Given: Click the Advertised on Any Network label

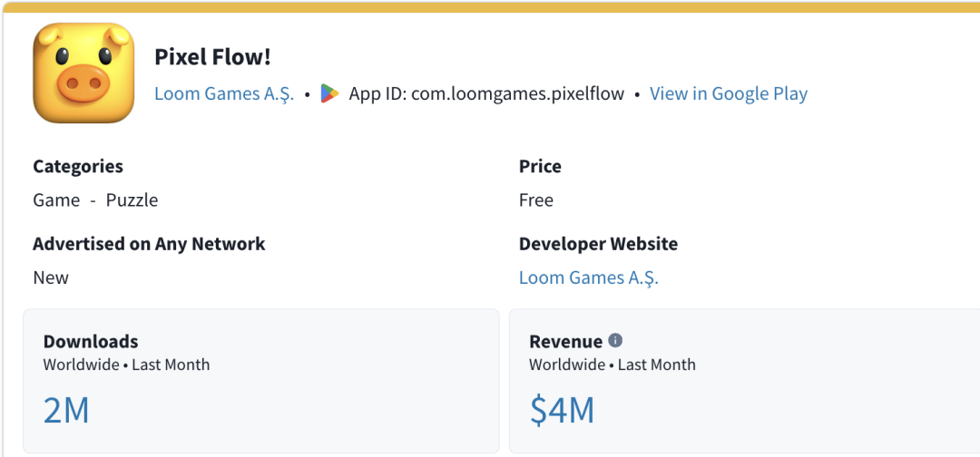Looking at the screenshot, I should pos(149,244).
